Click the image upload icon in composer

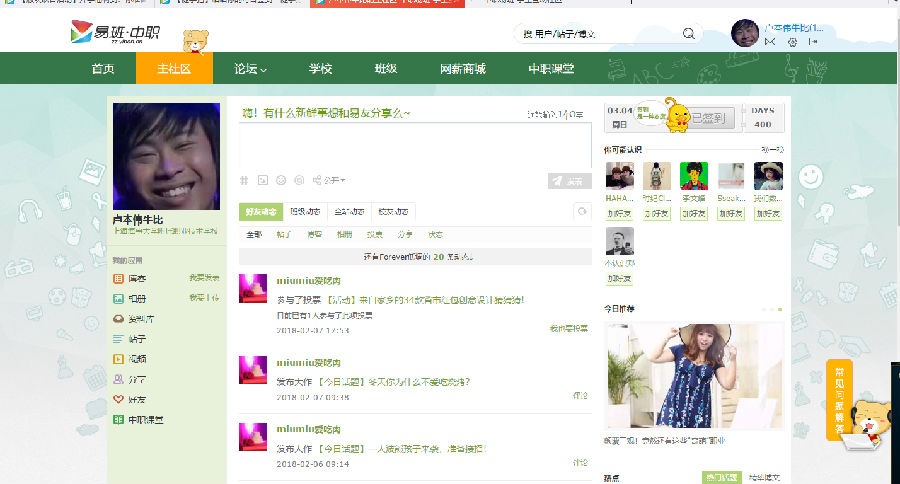(262, 180)
